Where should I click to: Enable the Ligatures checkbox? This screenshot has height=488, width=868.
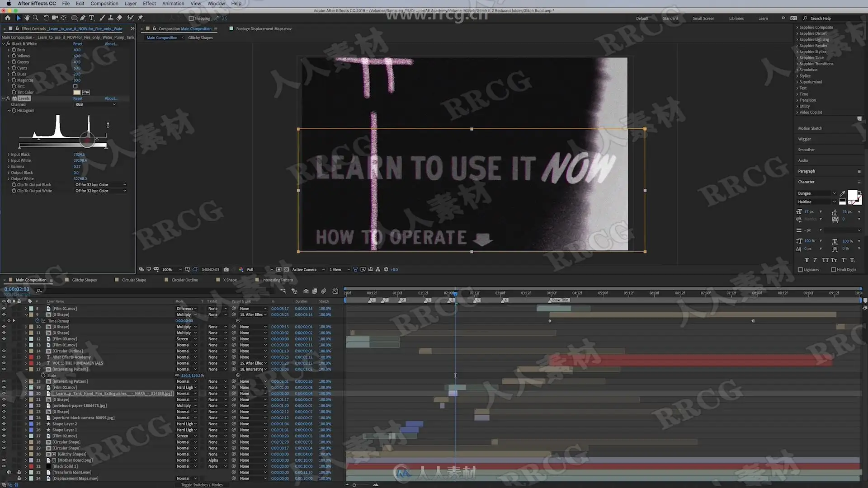pyautogui.click(x=801, y=270)
